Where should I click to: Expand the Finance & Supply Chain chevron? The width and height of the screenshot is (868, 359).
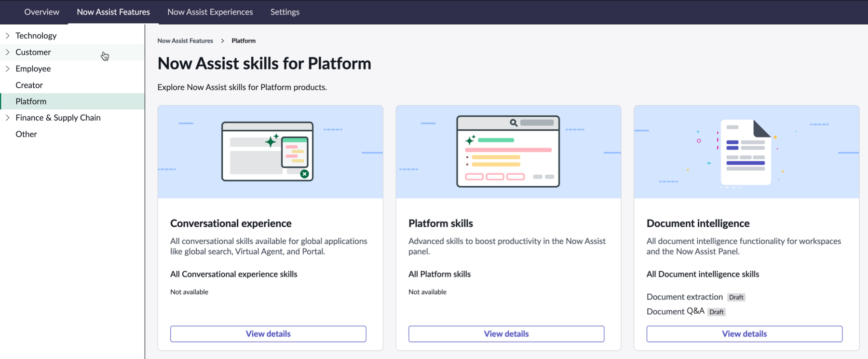[7, 118]
